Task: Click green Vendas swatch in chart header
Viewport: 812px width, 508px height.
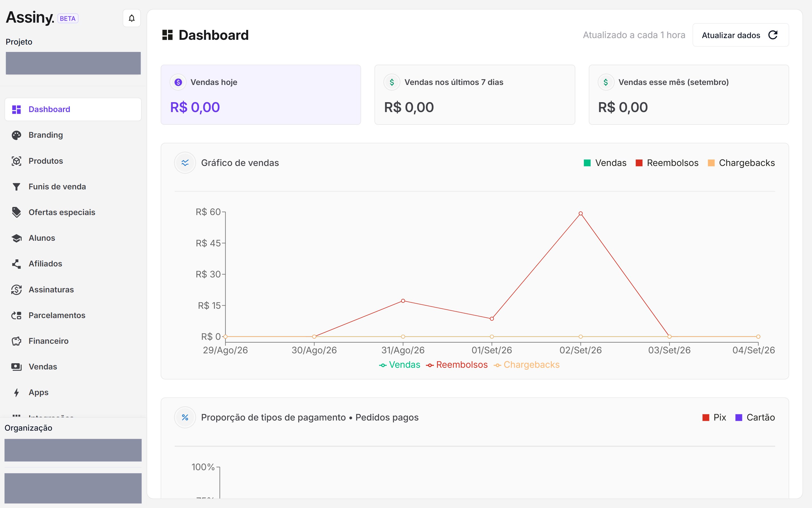Action: point(587,163)
